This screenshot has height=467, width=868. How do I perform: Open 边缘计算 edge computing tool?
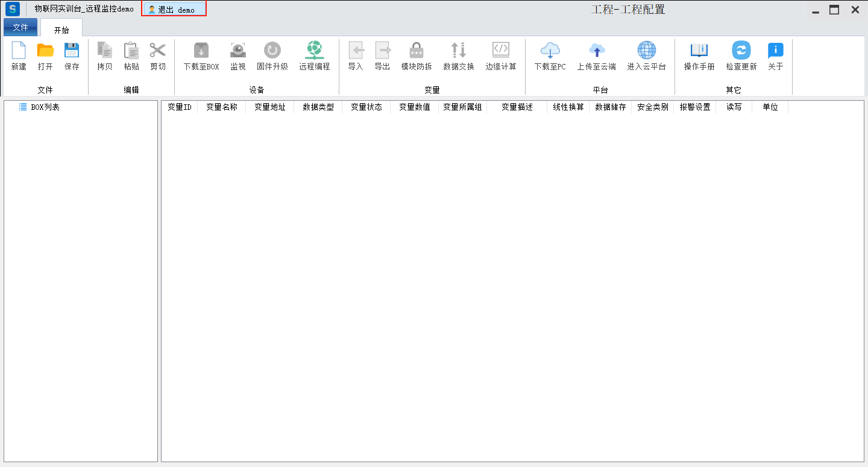[x=501, y=51]
